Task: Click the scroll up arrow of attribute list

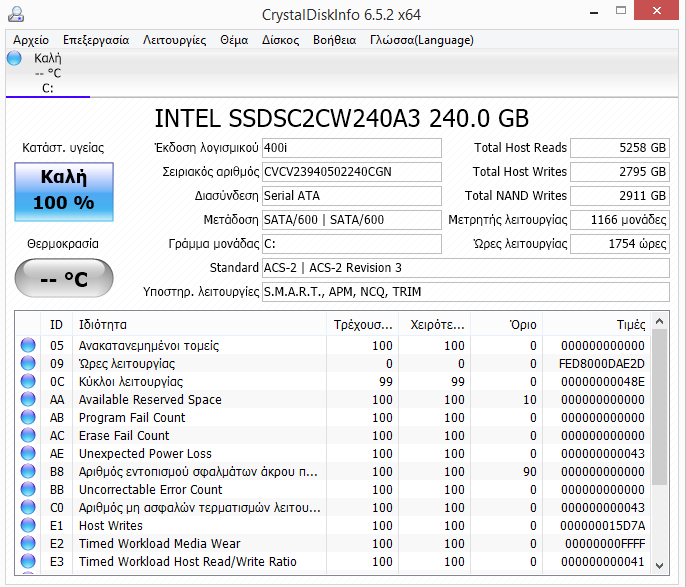Action: [x=660, y=322]
